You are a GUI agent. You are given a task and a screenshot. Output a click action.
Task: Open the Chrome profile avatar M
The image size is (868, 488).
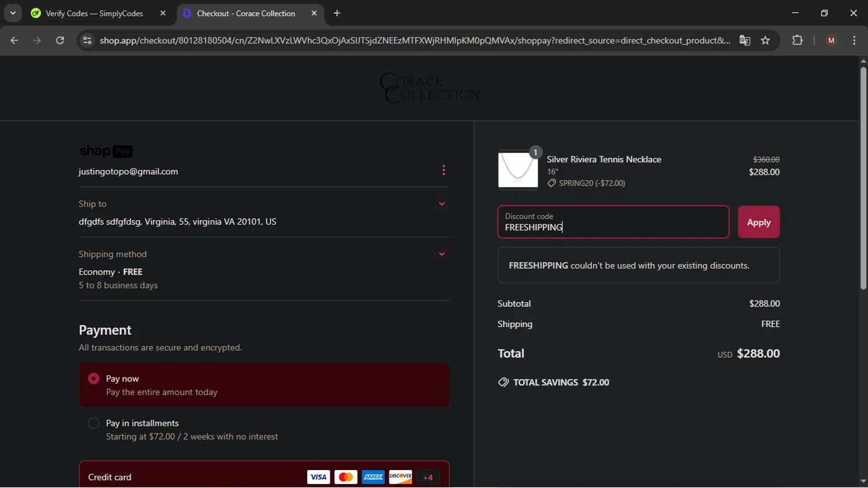pyautogui.click(x=832, y=41)
